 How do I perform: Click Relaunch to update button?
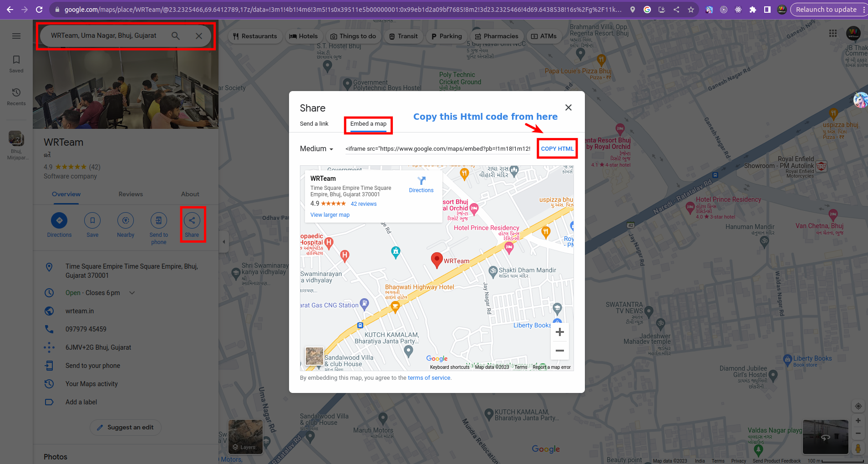(826, 10)
